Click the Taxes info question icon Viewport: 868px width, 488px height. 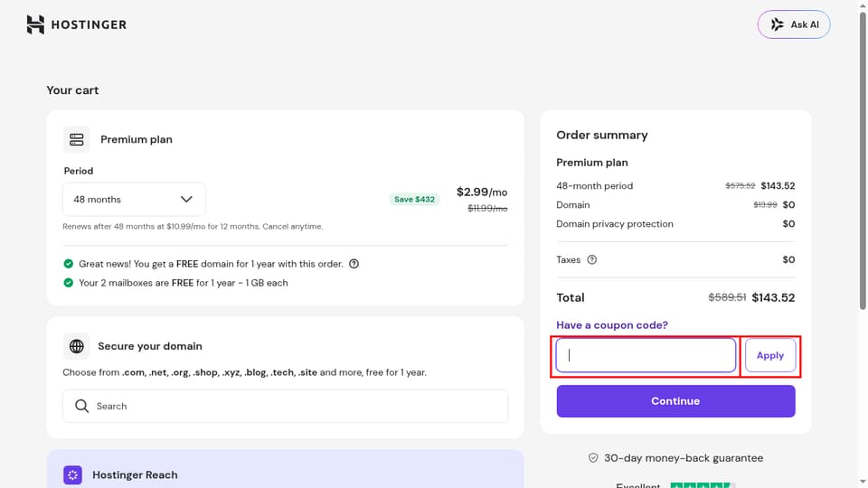591,259
